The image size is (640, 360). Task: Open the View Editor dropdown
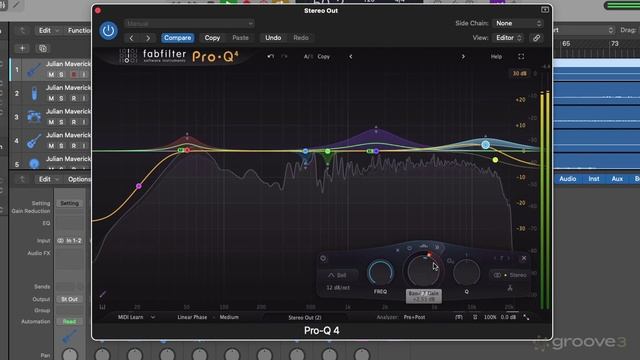click(x=508, y=38)
